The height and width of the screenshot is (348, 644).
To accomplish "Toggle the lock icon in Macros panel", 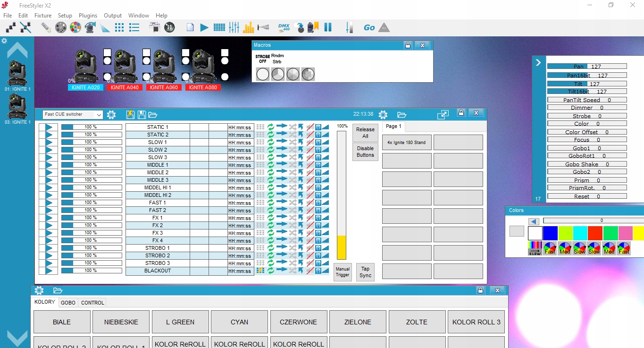I will pyautogui.click(x=408, y=45).
